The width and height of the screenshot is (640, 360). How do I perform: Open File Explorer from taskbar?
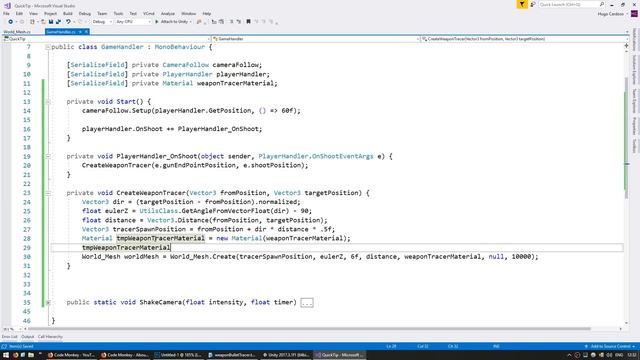click(31, 355)
